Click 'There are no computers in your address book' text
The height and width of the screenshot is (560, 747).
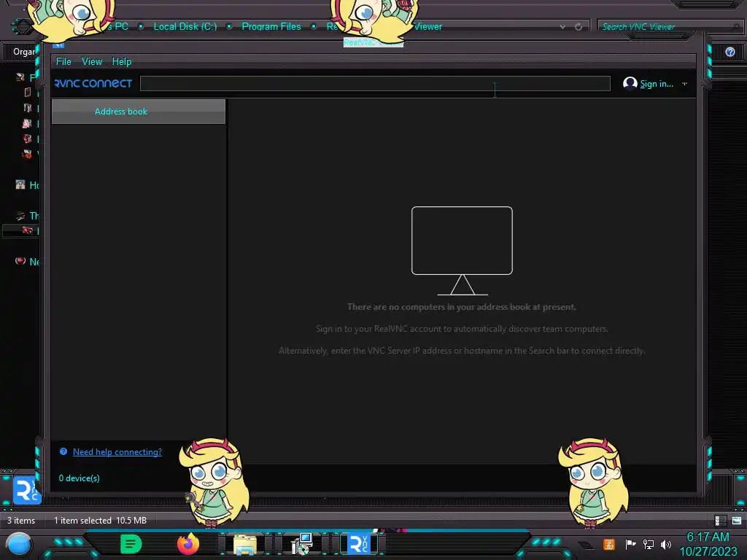pos(462,307)
